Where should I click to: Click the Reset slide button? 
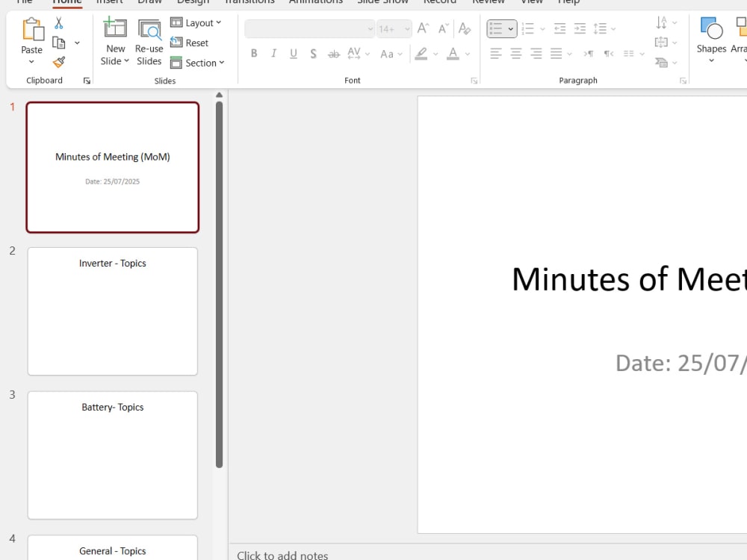(190, 43)
